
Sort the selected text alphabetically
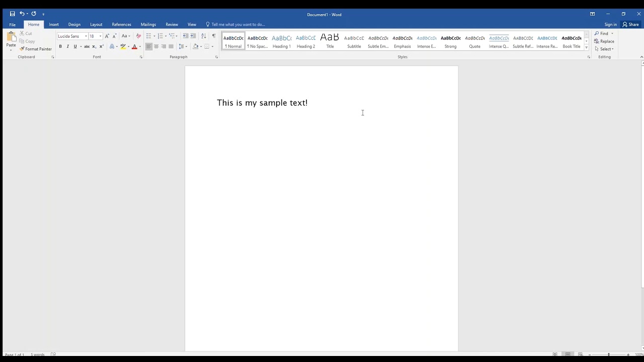pos(203,36)
